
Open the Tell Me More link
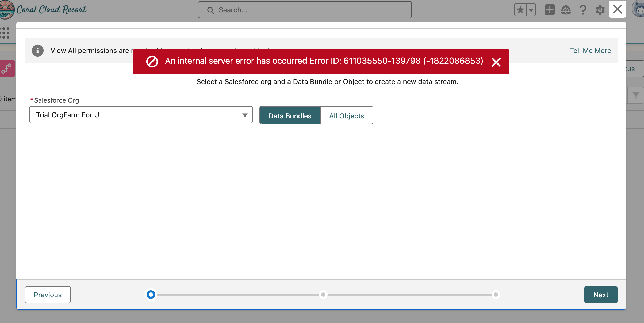[590, 51]
